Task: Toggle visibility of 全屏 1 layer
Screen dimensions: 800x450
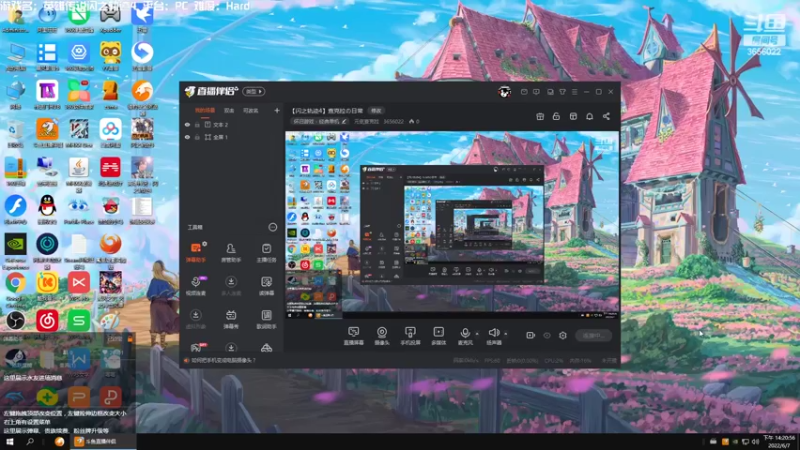Action: pos(187,137)
